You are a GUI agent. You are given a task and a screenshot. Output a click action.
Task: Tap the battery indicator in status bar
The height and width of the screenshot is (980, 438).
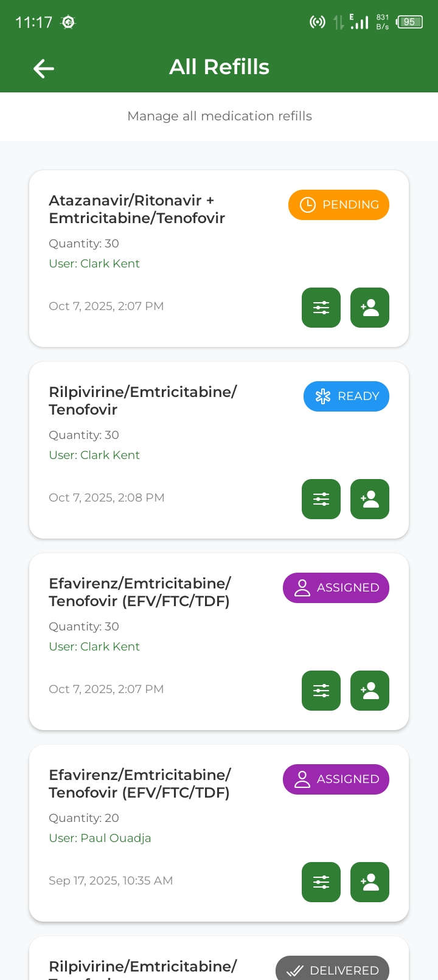(x=409, y=22)
